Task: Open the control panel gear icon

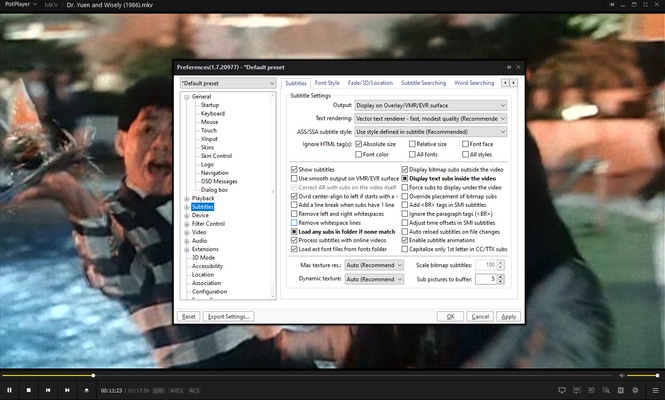Action: [635, 390]
